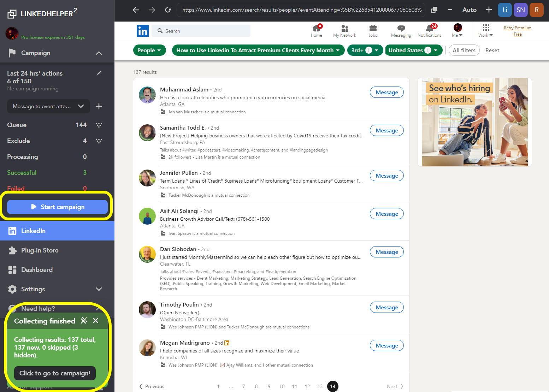Reset the search filters
This screenshot has width=549, height=392.
coord(492,50)
